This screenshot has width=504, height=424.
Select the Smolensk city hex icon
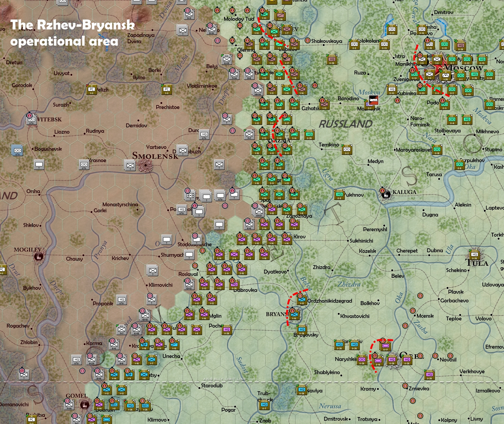(x=146, y=165)
